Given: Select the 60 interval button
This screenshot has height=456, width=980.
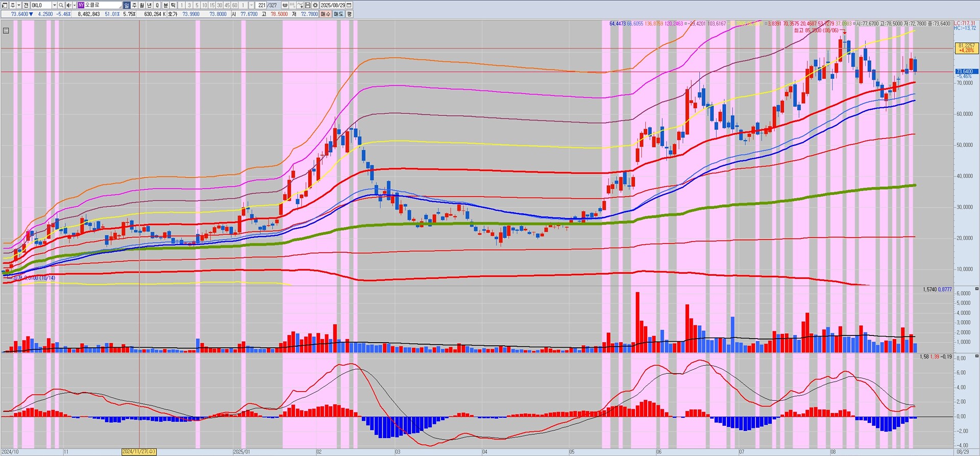Looking at the screenshot, I should (x=235, y=5).
